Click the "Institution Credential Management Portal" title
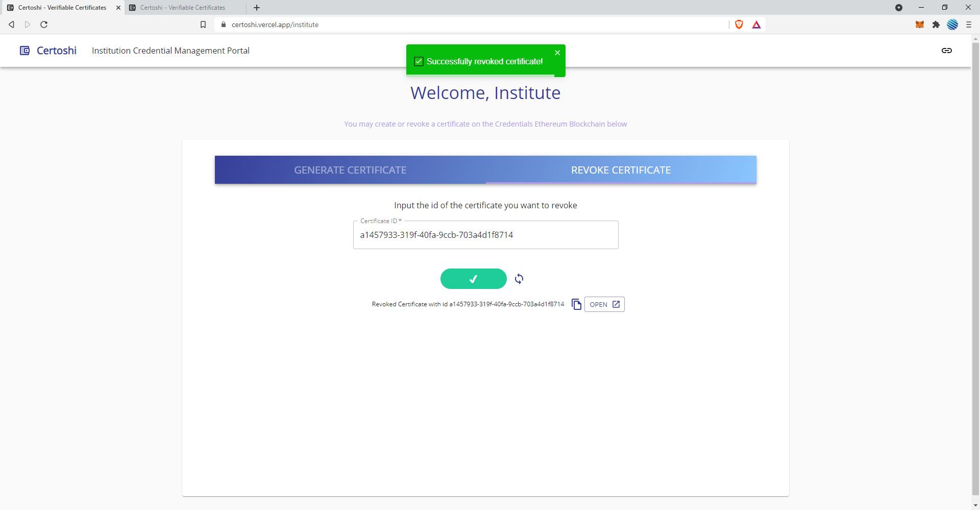The image size is (980, 510). point(170,51)
